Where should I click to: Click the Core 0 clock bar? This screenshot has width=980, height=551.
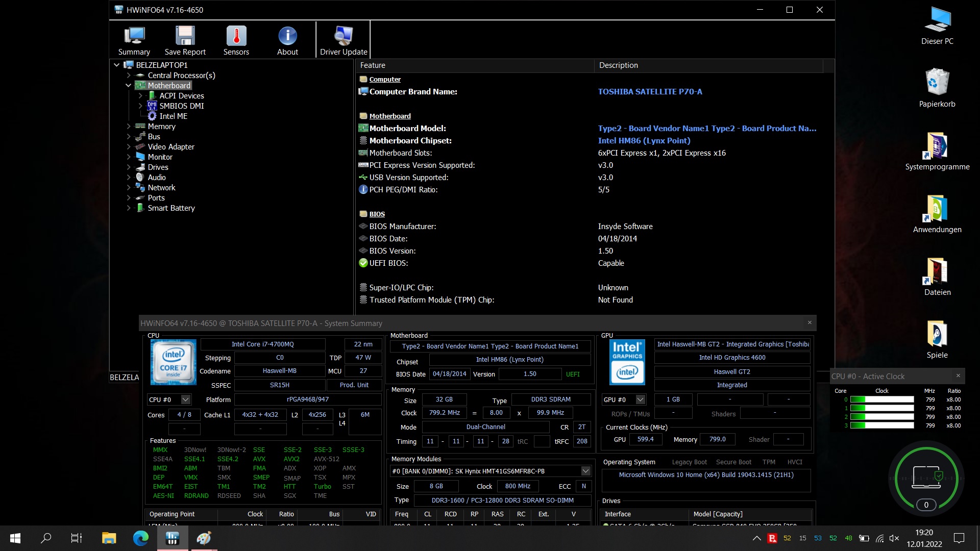(x=881, y=400)
